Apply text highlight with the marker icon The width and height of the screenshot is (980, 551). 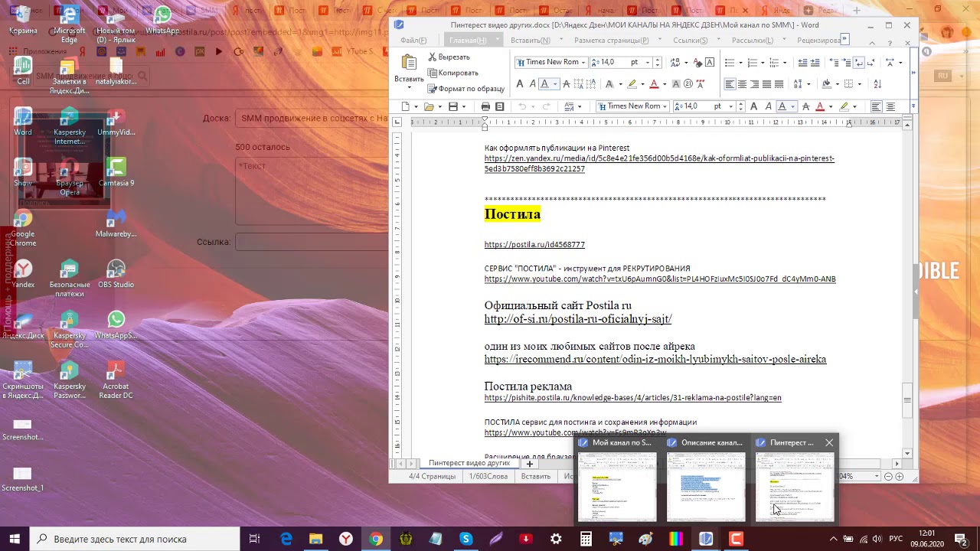tap(632, 84)
